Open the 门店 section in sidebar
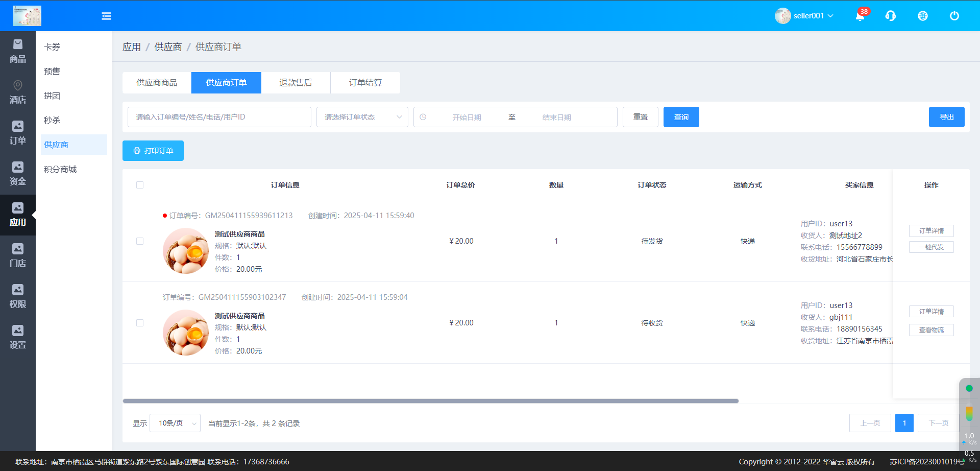 (x=18, y=256)
